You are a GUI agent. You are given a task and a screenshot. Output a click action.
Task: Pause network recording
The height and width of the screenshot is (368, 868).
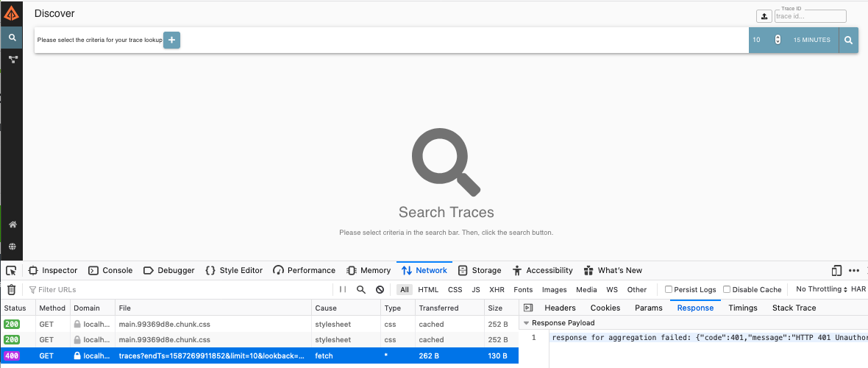coord(343,289)
